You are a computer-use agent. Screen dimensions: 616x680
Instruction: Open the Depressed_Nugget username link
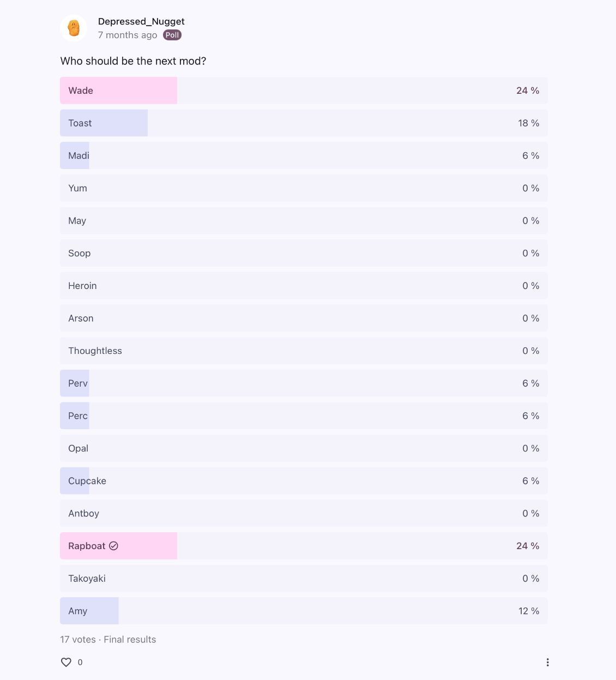(141, 21)
